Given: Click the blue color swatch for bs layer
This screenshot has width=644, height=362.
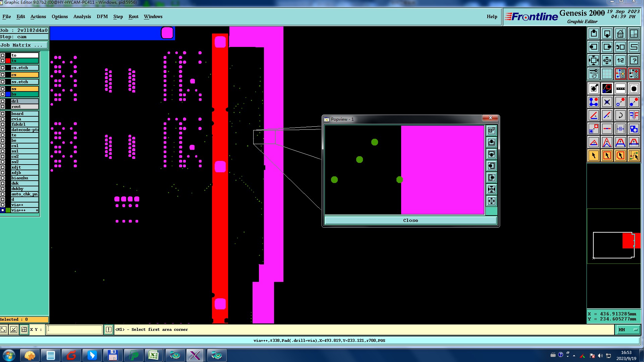Looking at the screenshot, I should [8, 94].
